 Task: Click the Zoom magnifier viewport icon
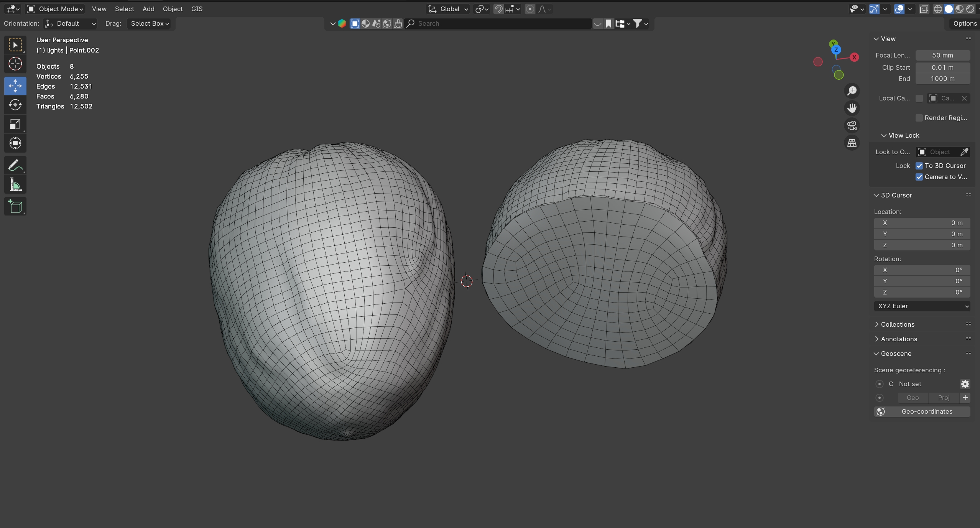pyautogui.click(x=852, y=91)
